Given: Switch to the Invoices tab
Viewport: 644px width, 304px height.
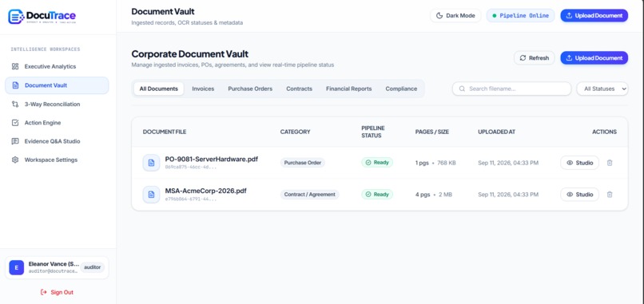Looking at the screenshot, I should click(x=203, y=89).
